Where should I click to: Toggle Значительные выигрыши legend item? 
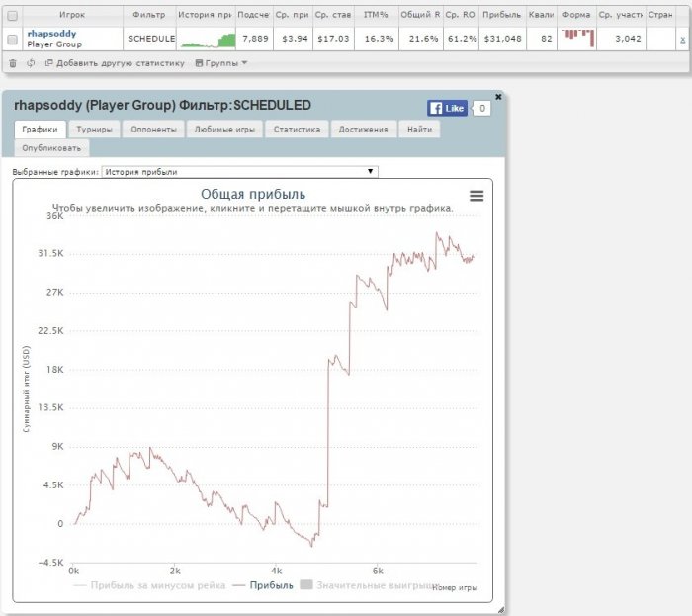tap(370, 585)
